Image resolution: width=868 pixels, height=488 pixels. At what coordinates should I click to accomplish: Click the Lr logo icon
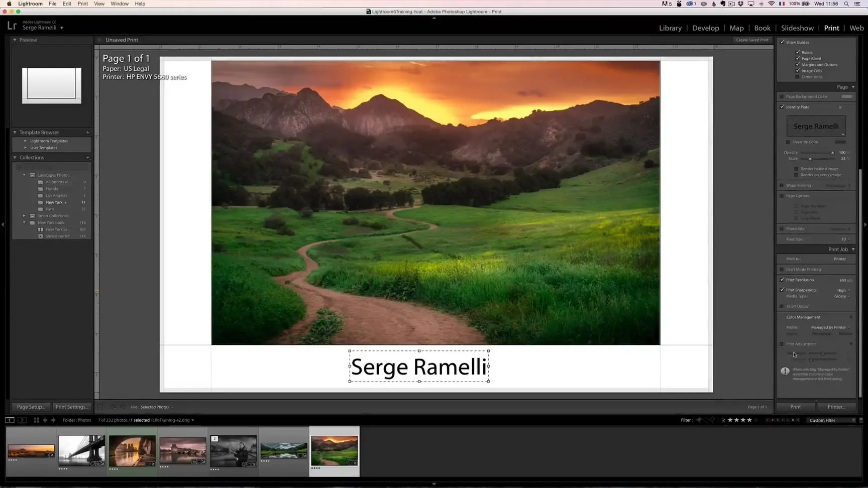coord(12,26)
